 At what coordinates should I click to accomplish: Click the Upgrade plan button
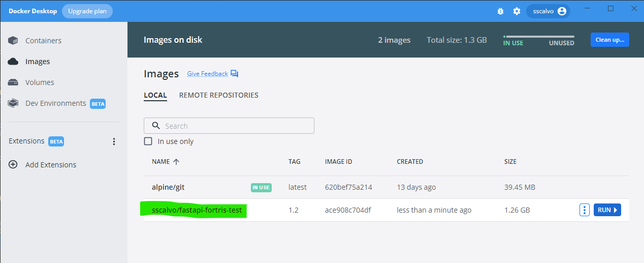(87, 11)
